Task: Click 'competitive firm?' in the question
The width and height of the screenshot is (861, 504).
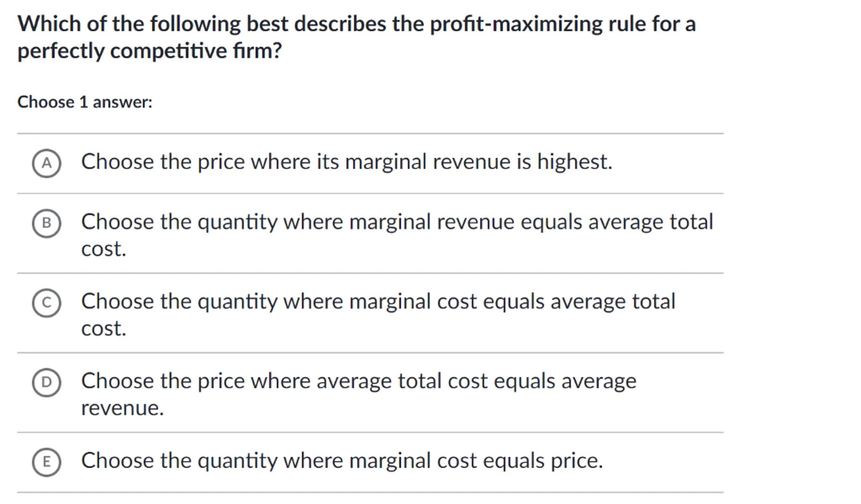Action: [196, 51]
